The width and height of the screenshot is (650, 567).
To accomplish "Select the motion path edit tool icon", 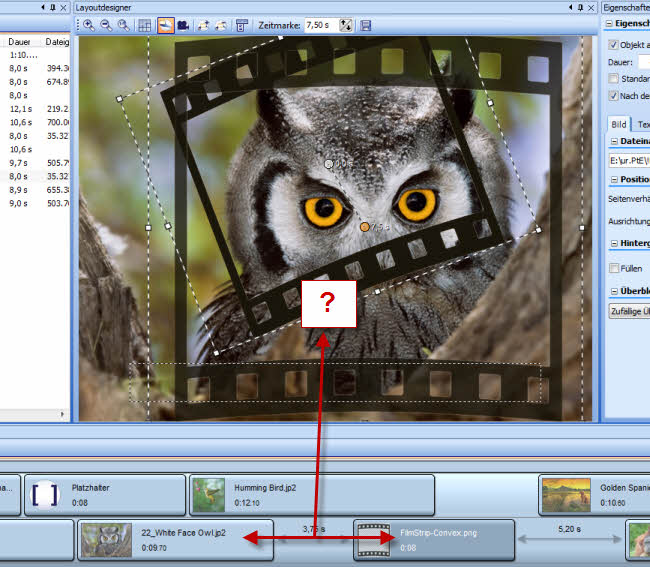I will point(166,24).
